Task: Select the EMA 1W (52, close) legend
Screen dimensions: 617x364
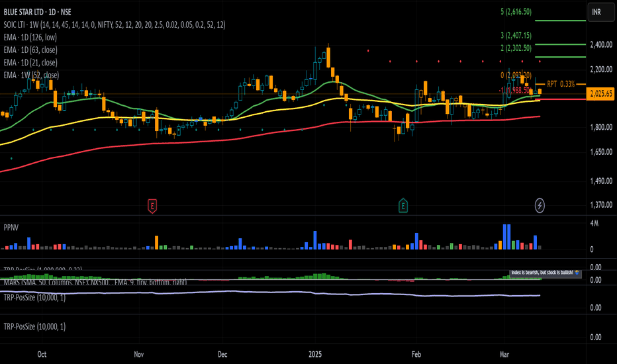Action: pos(32,75)
